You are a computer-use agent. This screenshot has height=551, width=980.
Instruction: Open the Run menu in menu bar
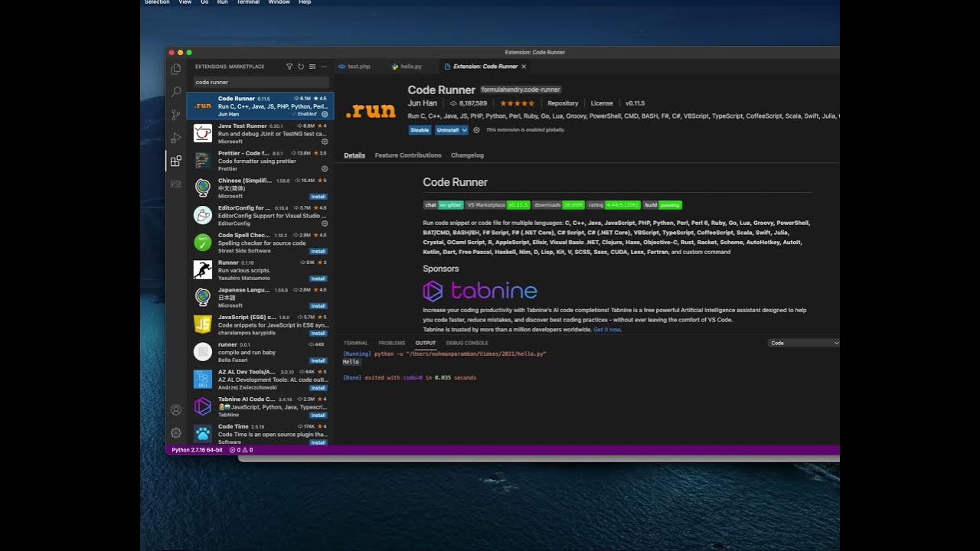coord(223,2)
